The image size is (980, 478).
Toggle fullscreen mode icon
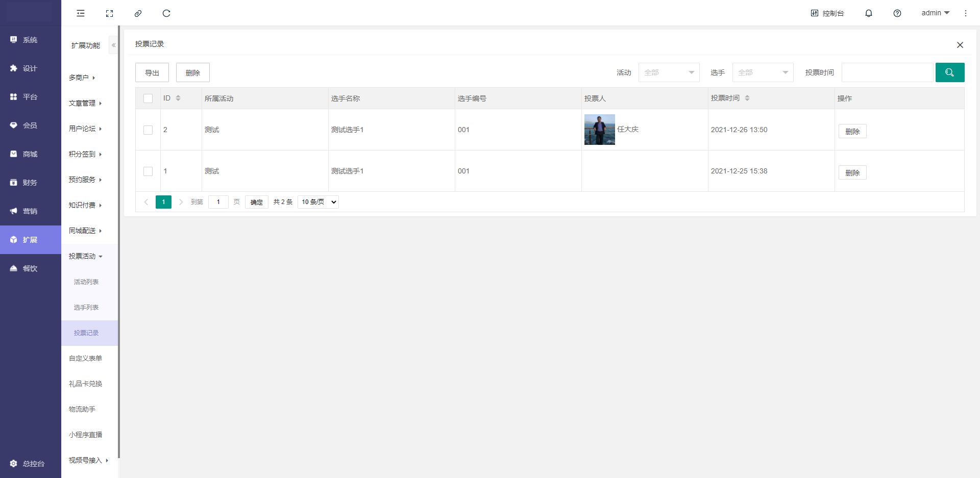[x=109, y=13]
